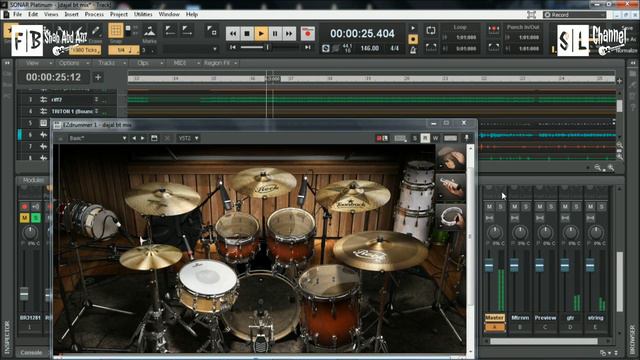The width and height of the screenshot is (640, 360).
Task: Toggle the Loop on/off icon
Action: [431, 31]
